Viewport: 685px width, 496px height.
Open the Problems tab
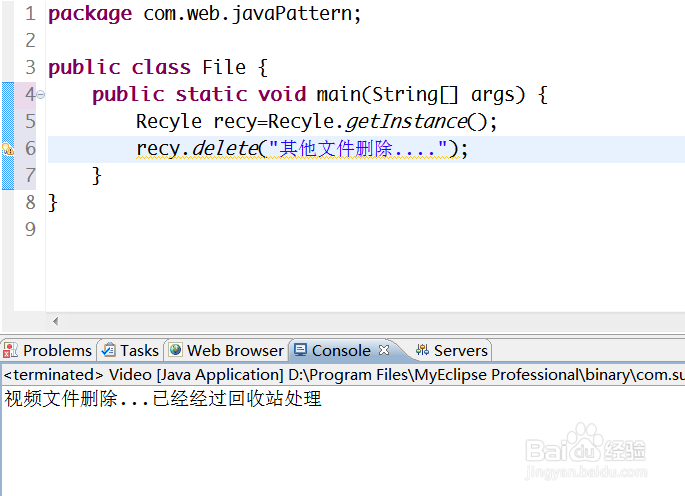pos(48,350)
